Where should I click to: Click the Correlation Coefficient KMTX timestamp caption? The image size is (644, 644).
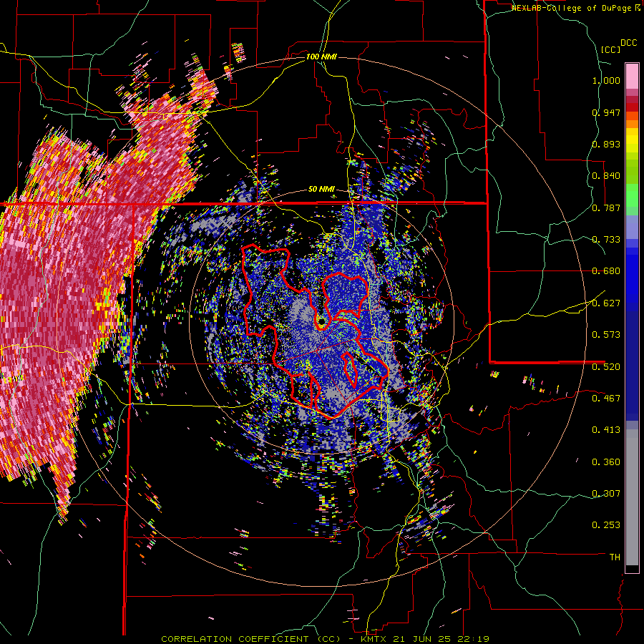point(325,639)
